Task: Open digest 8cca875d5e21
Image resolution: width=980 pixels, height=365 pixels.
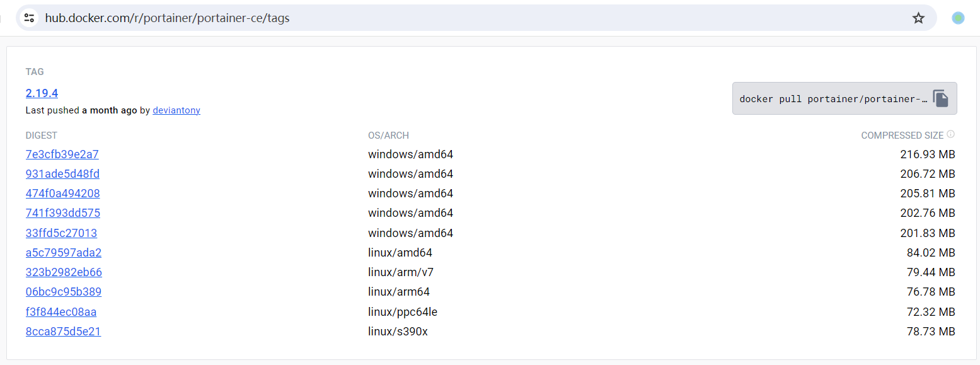Action: point(63,331)
